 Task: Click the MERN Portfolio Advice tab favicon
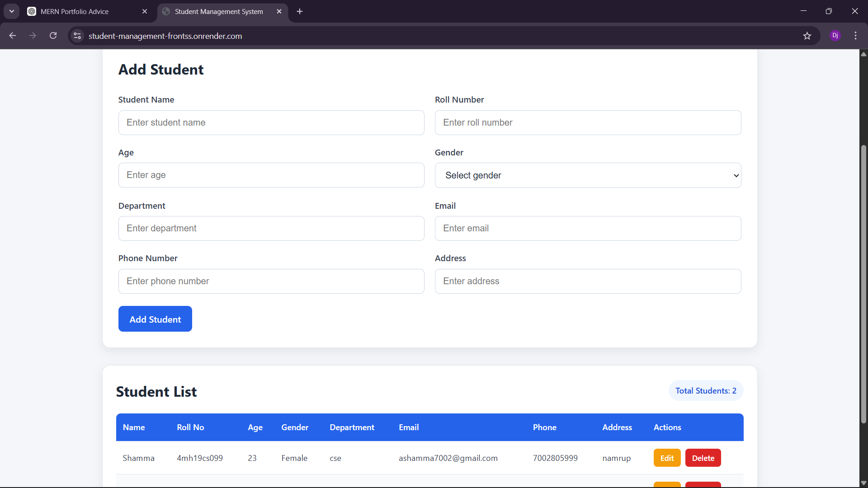click(x=32, y=11)
